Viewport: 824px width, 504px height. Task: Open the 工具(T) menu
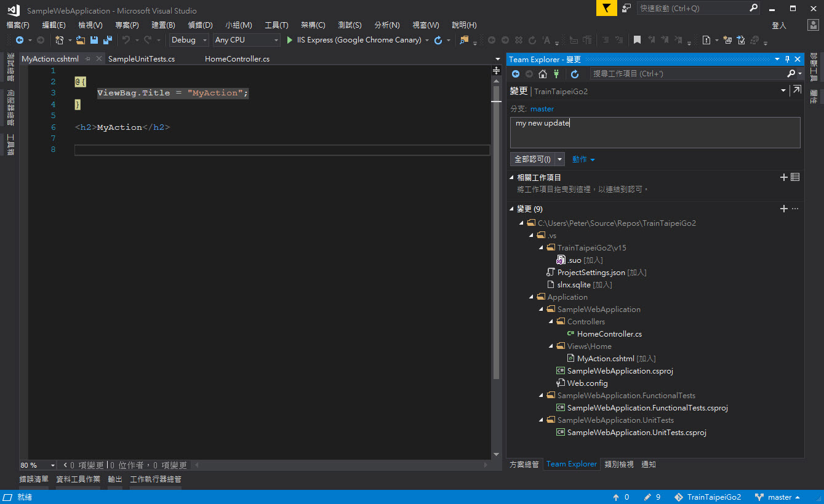[276, 25]
